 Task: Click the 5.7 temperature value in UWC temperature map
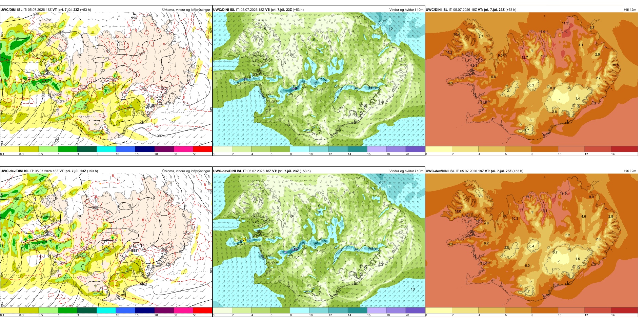pos(592,28)
